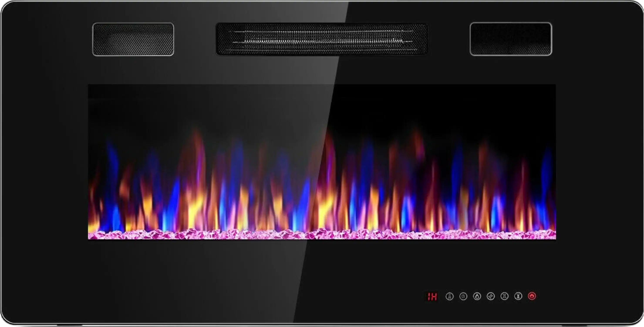Click the right dark mesh grille panel
Viewport: 644px width, 327px height.
click(x=511, y=39)
